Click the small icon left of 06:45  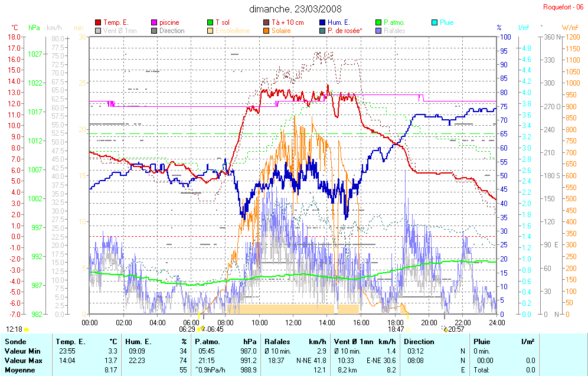203,329
